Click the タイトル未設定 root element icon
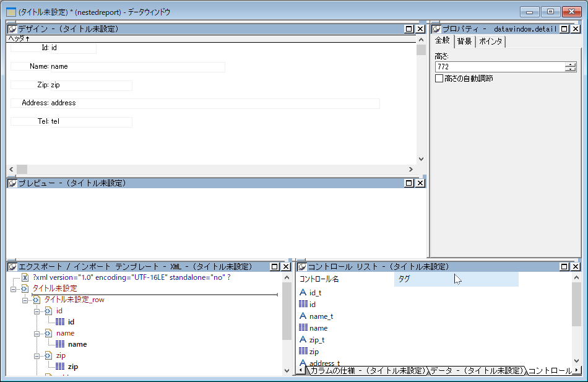The image size is (588, 382). [x=24, y=289]
